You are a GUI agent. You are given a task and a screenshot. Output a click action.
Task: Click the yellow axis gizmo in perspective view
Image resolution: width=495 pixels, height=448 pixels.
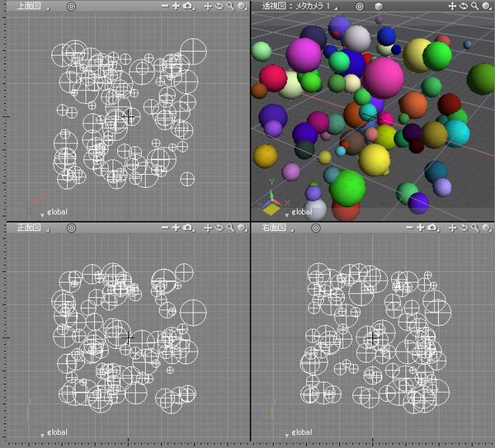pos(271,209)
